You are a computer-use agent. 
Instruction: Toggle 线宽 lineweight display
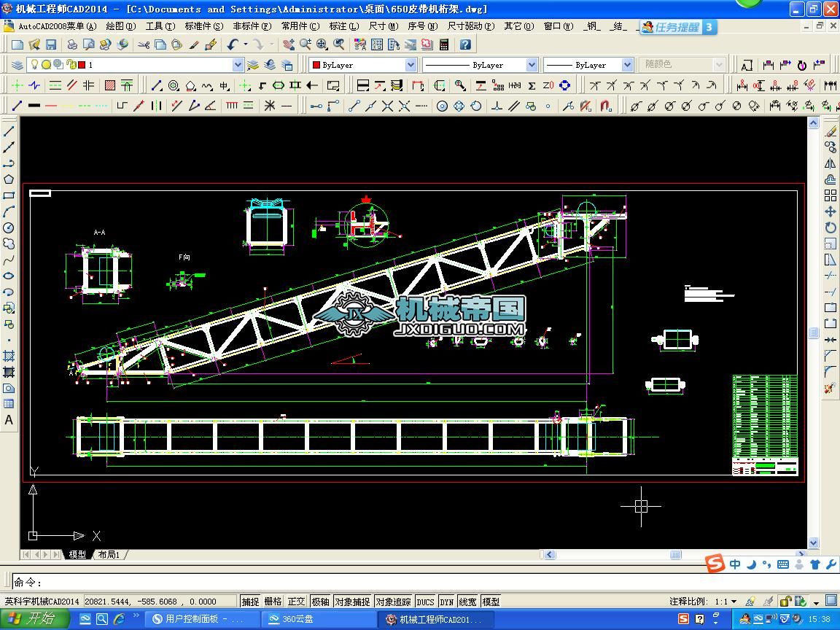(467, 602)
